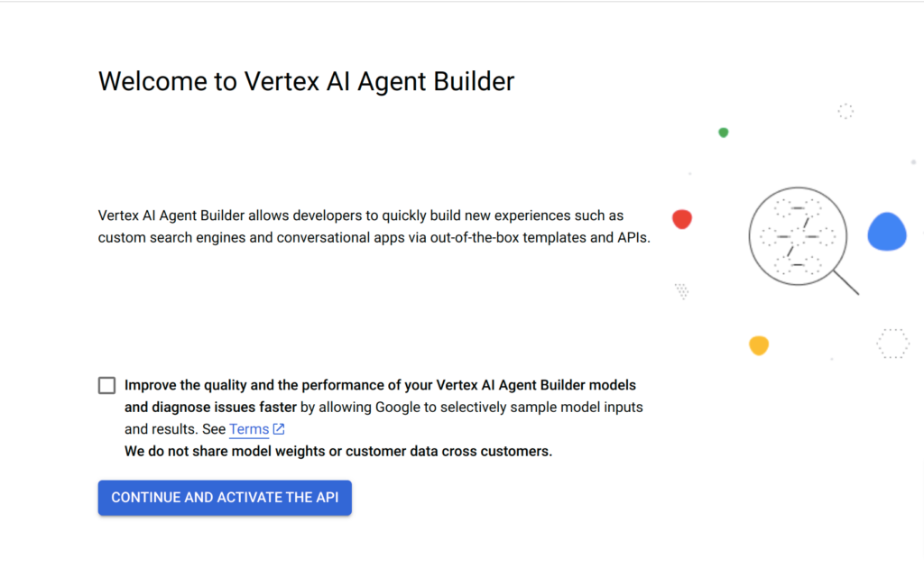Click the dotted hexagon outline shape
The height and width of the screenshot is (587, 924).
(893, 344)
